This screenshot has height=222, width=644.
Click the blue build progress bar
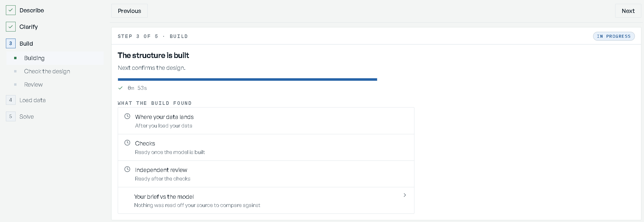248,79
